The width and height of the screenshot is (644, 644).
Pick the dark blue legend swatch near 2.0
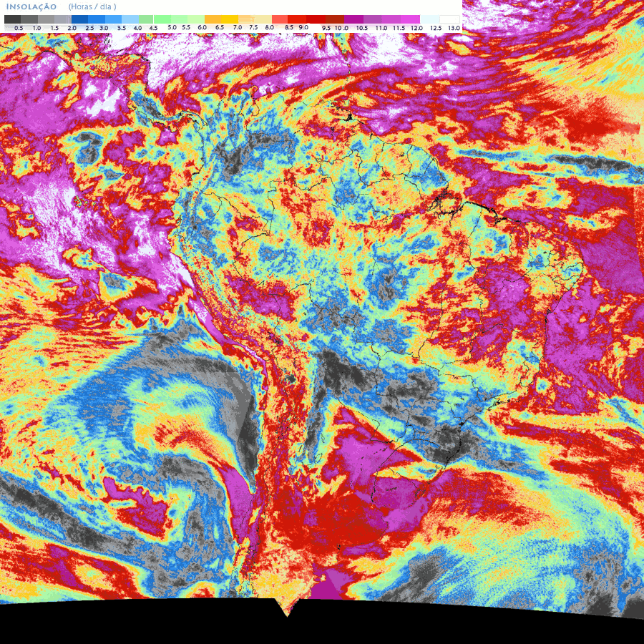point(79,19)
